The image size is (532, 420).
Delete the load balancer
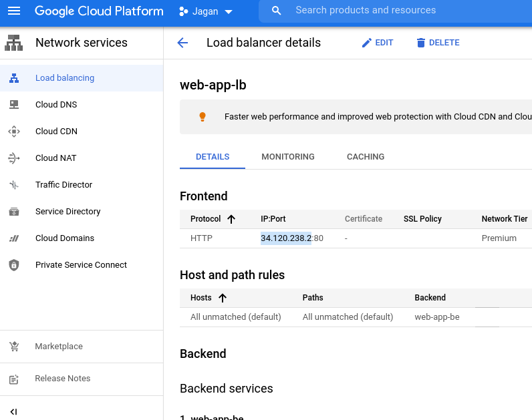[x=438, y=43]
